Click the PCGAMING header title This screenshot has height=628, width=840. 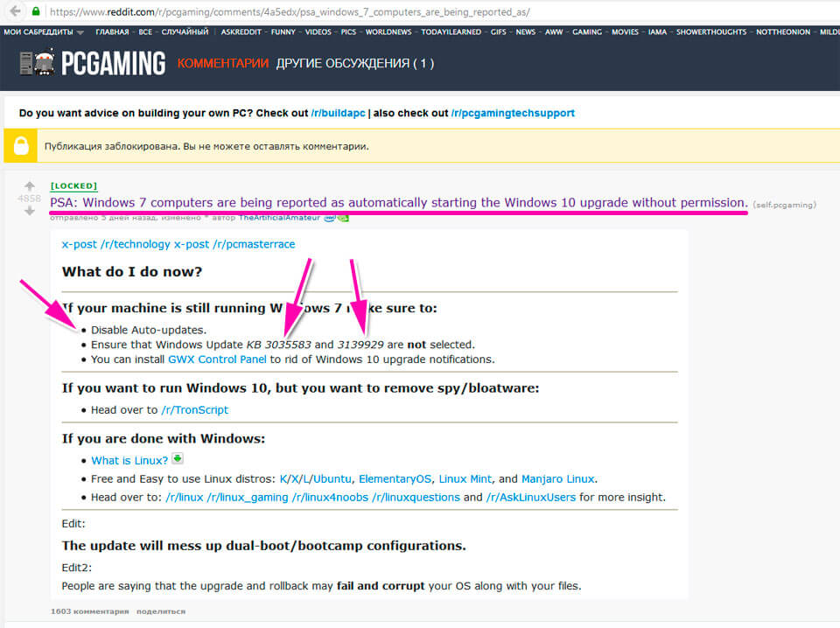point(114,63)
